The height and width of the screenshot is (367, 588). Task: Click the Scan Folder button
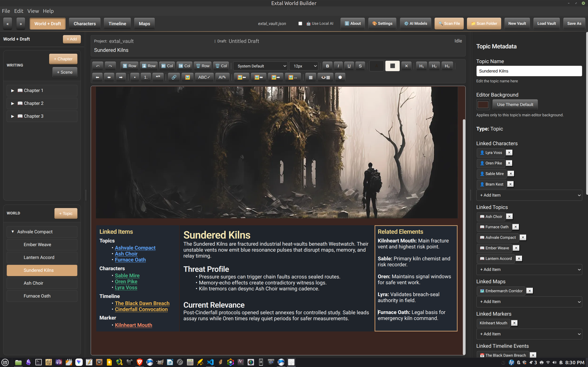point(484,24)
